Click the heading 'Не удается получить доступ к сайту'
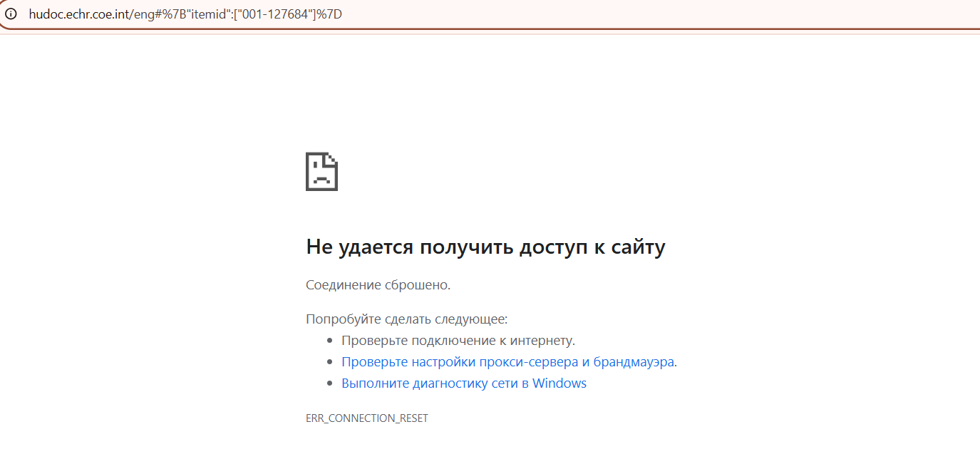 (485, 247)
